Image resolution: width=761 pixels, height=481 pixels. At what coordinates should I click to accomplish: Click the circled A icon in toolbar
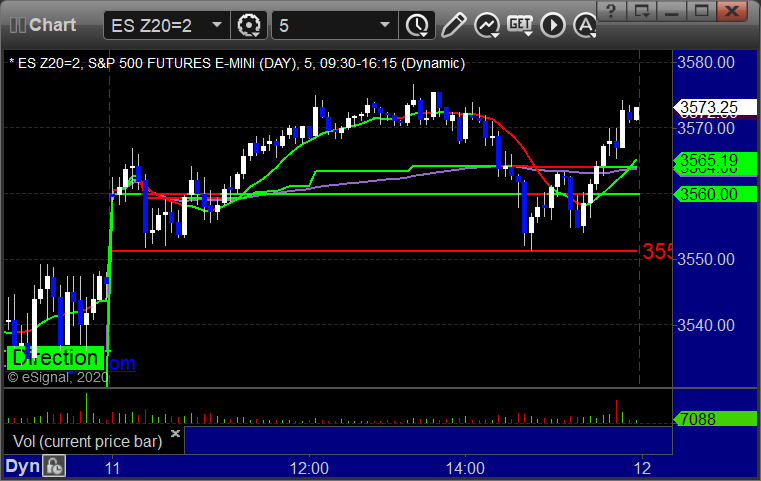(585, 25)
